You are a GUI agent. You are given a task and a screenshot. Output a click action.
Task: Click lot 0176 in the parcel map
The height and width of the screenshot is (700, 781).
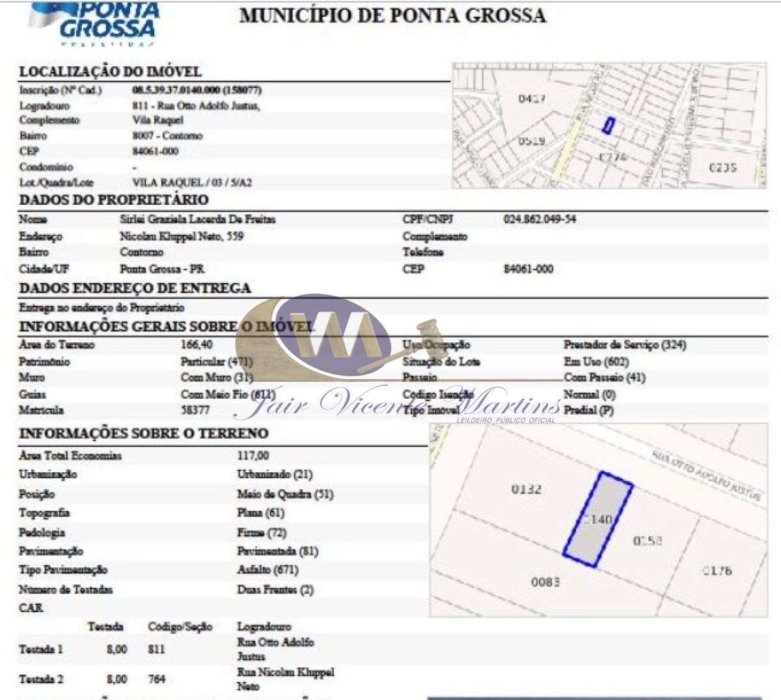pos(717,571)
